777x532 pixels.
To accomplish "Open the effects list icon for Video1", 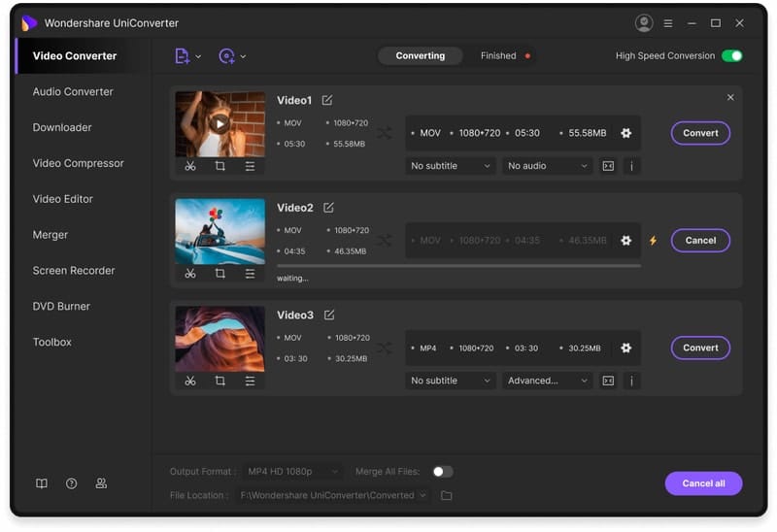I will pyautogui.click(x=250, y=166).
